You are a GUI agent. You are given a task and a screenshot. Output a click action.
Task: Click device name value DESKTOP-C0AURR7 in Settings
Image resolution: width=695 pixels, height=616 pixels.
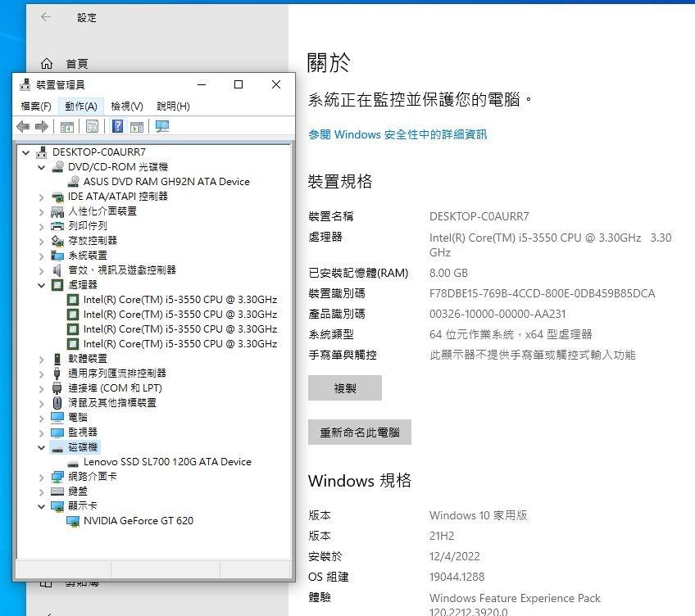(x=479, y=216)
